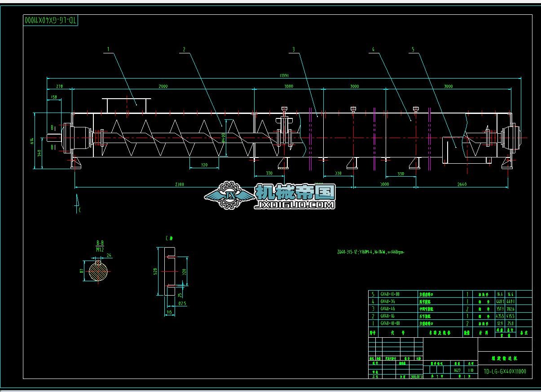
Task: Click the 614 vertical height dimension
Action: [x=32, y=141]
